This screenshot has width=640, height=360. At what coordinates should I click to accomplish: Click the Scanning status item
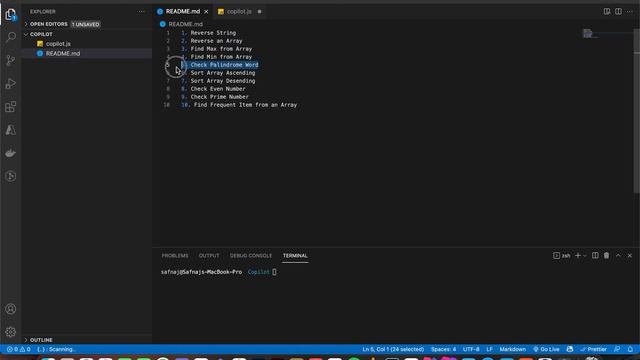(56, 349)
